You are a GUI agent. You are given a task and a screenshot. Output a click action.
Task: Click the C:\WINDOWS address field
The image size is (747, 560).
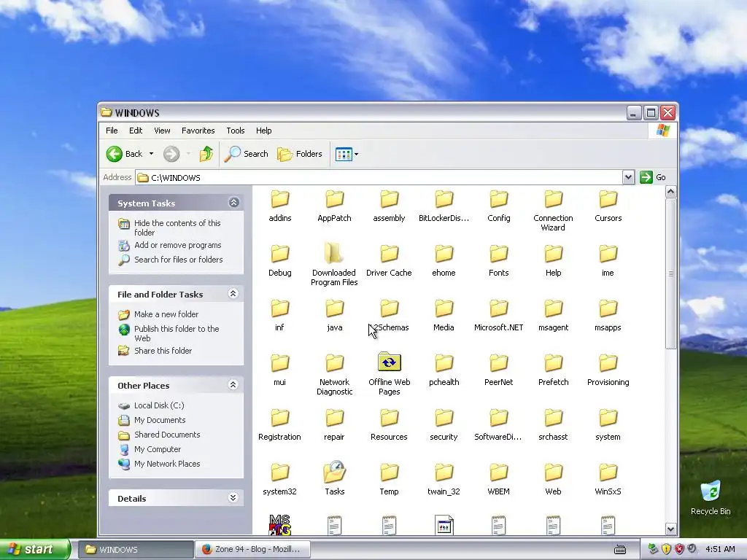point(379,178)
